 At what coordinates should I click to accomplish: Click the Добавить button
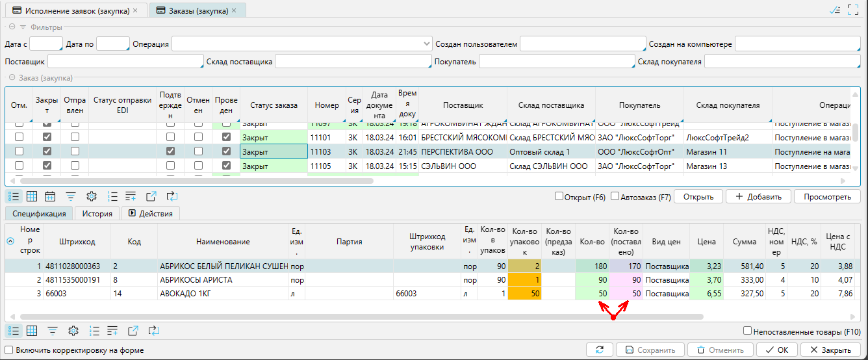[758, 196]
